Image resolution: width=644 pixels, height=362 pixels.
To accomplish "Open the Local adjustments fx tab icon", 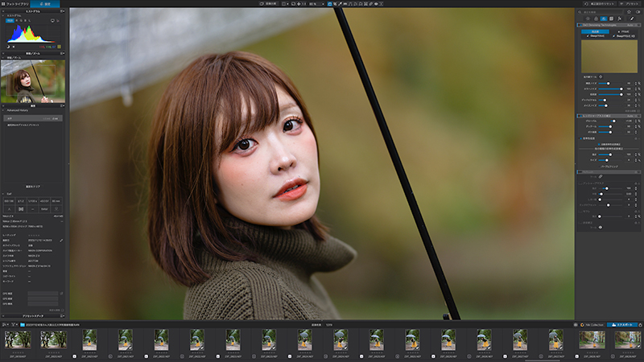I will [x=619, y=19].
